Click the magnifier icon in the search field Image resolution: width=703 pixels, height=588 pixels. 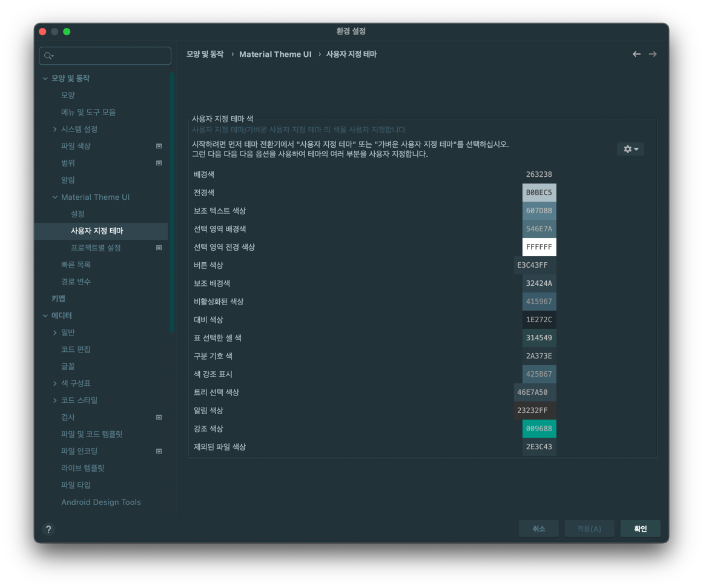pos(48,56)
